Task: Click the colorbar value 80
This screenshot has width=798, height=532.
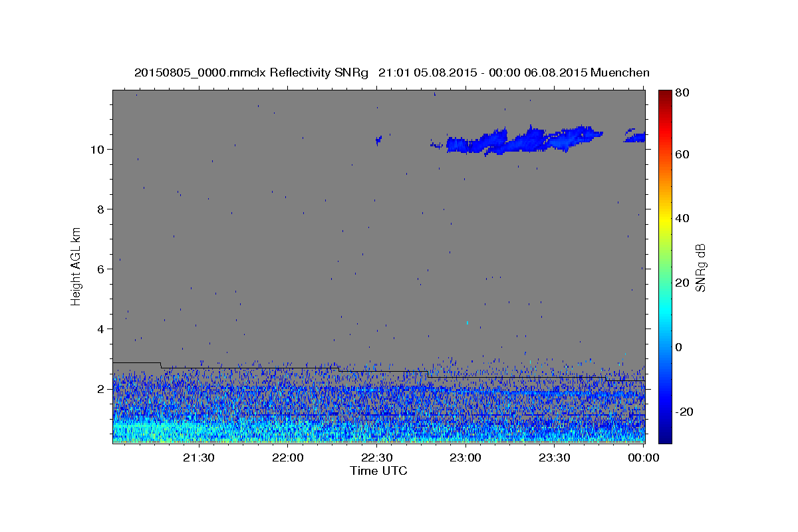Action: (x=682, y=93)
